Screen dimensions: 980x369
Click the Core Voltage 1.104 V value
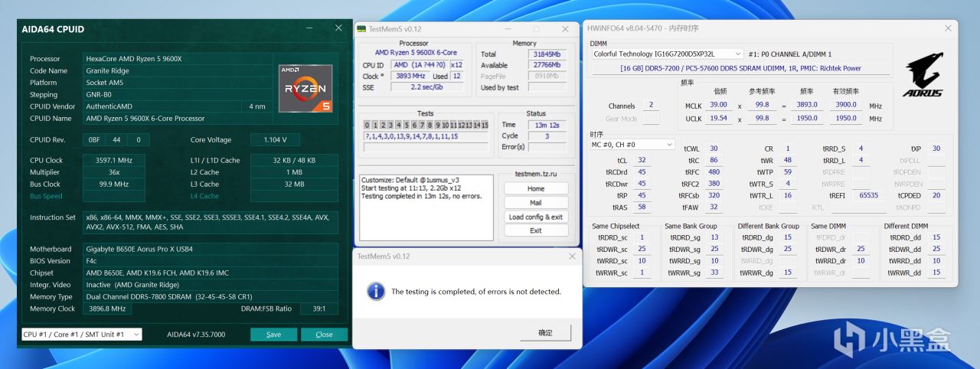(274, 140)
